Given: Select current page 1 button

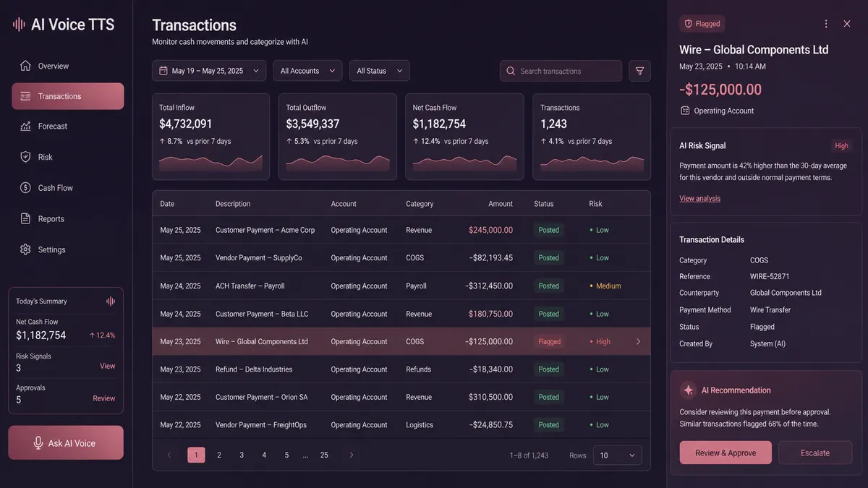Looking at the screenshot, I should click(x=196, y=455).
